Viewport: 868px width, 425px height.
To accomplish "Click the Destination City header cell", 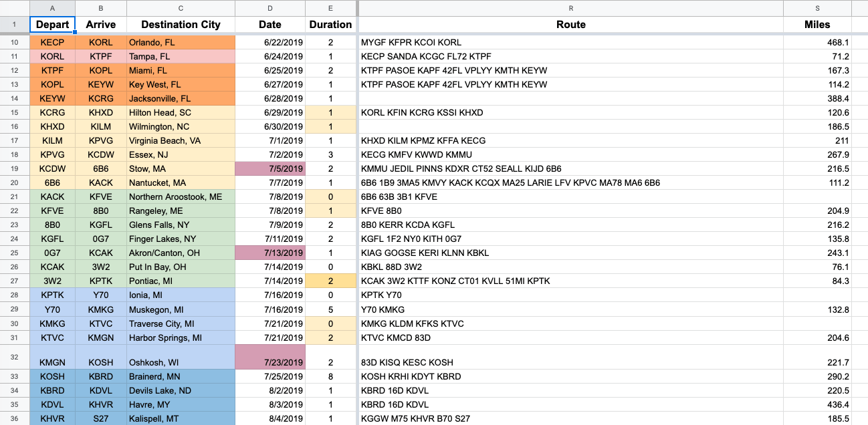I will click(181, 25).
